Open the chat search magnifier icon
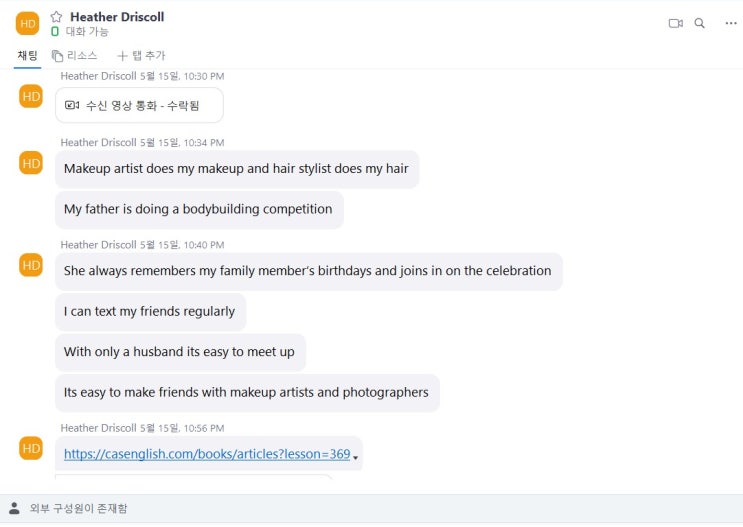Image resolution: width=743 pixels, height=527 pixels. tap(700, 23)
